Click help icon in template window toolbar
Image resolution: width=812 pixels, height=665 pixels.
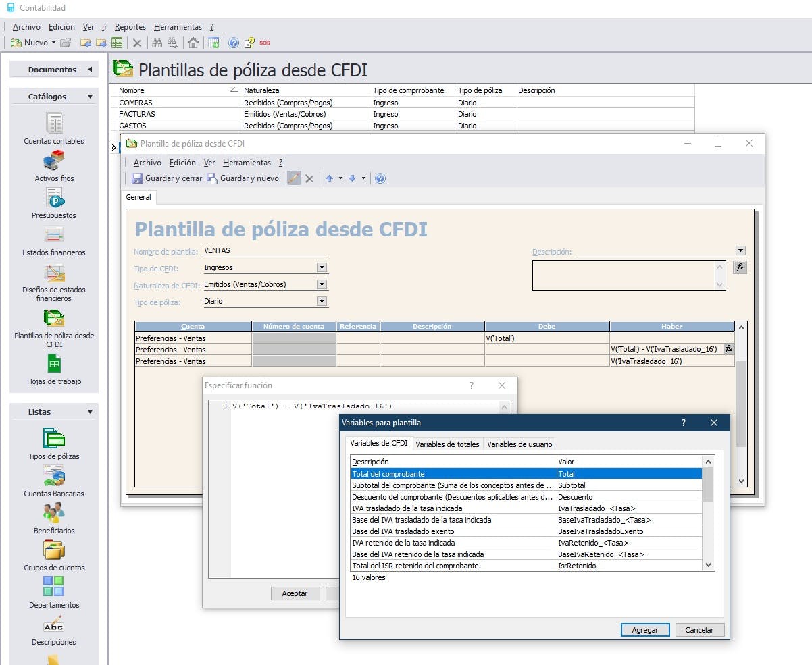coord(380,178)
